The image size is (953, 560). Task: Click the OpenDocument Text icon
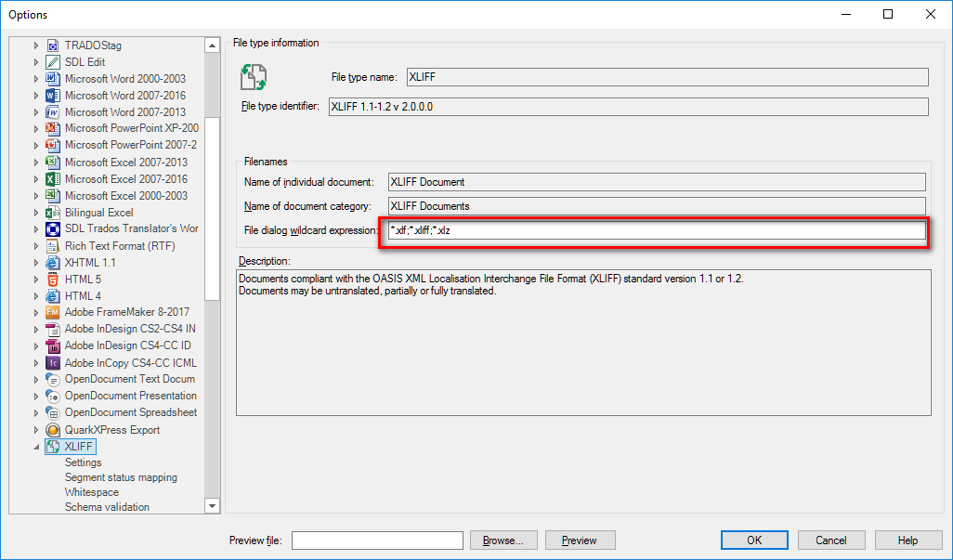point(53,379)
